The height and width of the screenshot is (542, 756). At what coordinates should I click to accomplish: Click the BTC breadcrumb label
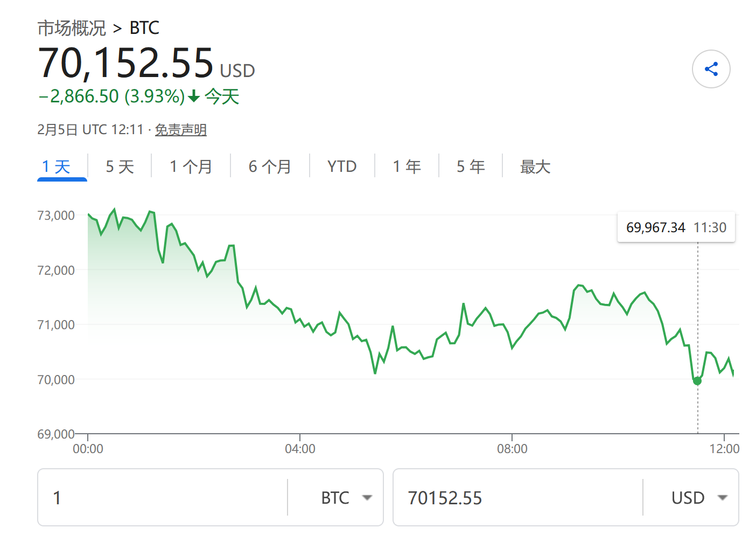tap(144, 28)
